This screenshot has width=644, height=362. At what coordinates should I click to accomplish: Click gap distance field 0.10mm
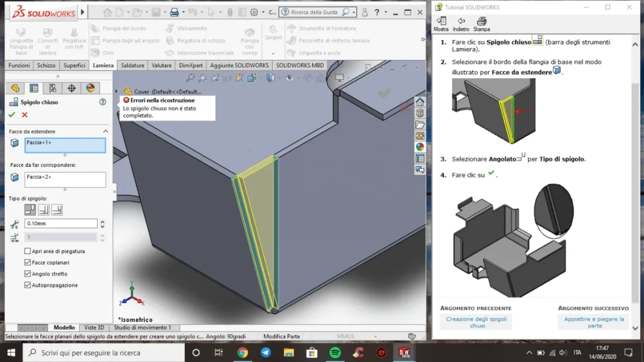[x=61, y=223]
